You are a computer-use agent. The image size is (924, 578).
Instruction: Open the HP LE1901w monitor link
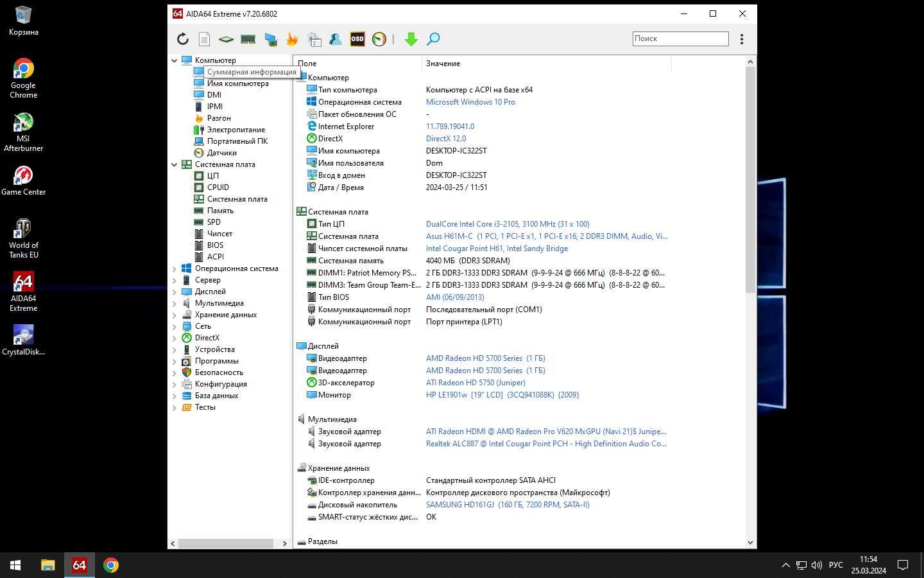(x=502, y=395)
